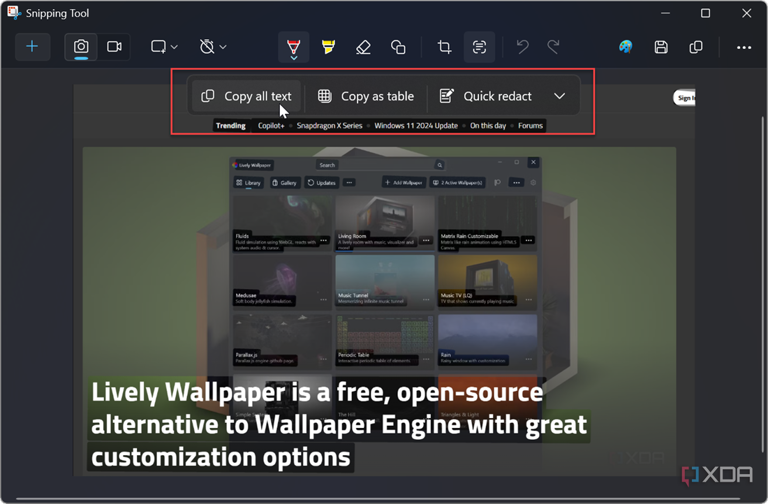Image resolution: width=768 pixels, height=504 pixels.
Task: Toggle the Text actions tool
Action: click(x=479, y=47)
